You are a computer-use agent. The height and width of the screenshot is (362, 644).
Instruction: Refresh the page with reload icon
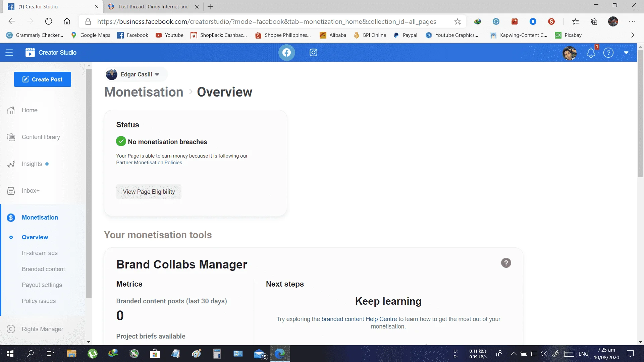[x=49, y=21]
